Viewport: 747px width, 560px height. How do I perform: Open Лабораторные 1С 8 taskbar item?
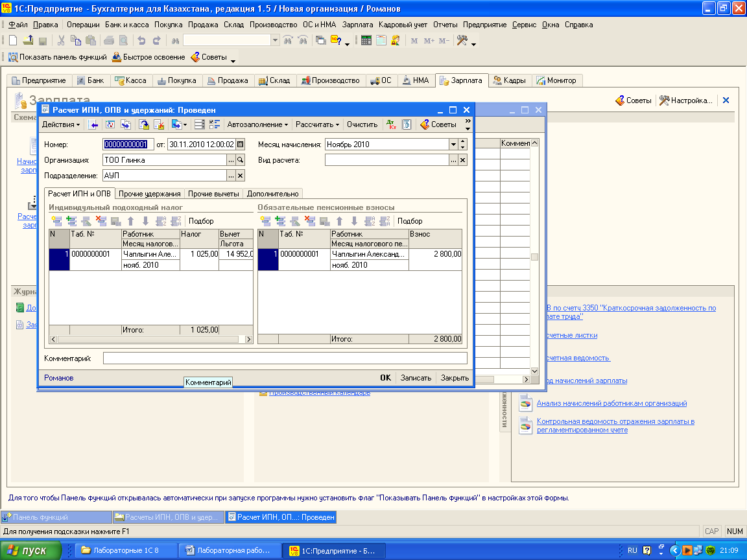[126, 550]
